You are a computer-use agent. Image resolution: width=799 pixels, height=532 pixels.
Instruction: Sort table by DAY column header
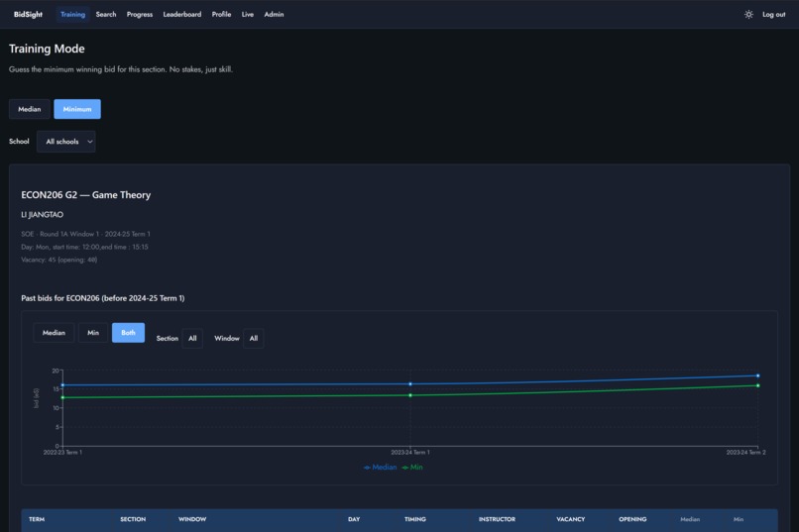coord(354,519)
